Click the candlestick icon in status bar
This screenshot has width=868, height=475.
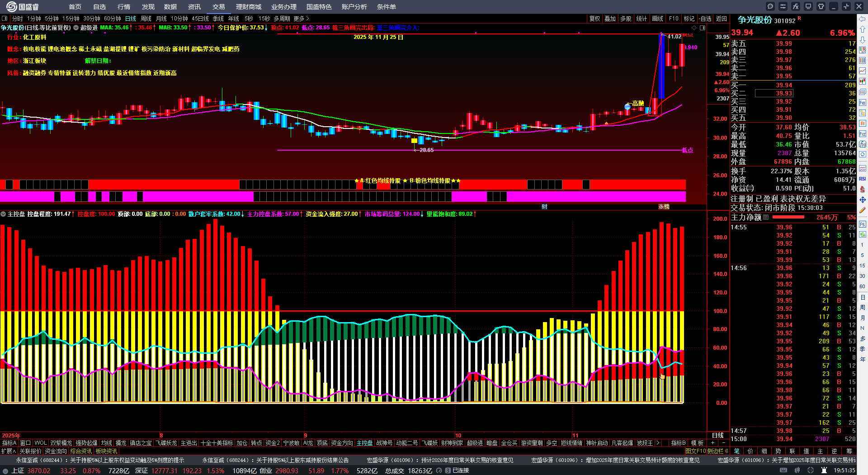click(797, 470)
